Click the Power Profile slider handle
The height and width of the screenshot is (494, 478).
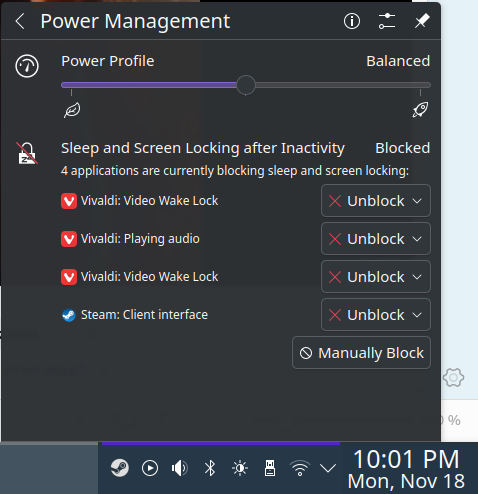(246, 85)
